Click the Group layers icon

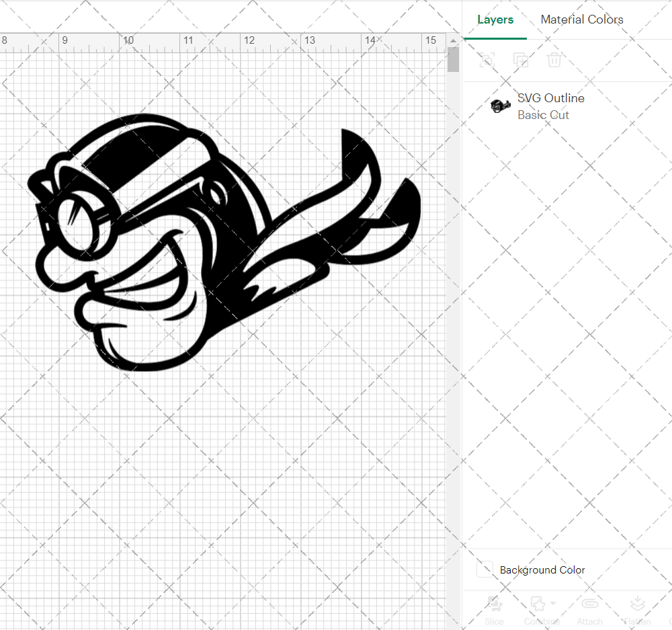[487, 60]
